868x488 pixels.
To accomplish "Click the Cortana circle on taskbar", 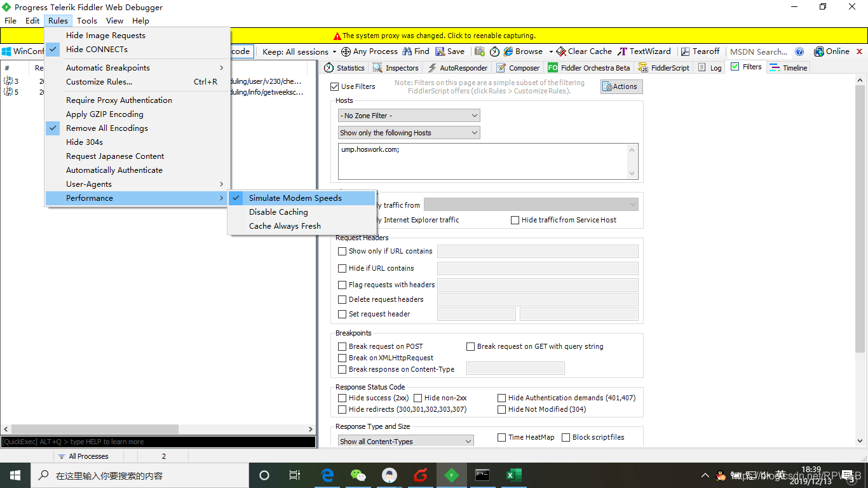I will pyautogui.click(x=264, y=475).
